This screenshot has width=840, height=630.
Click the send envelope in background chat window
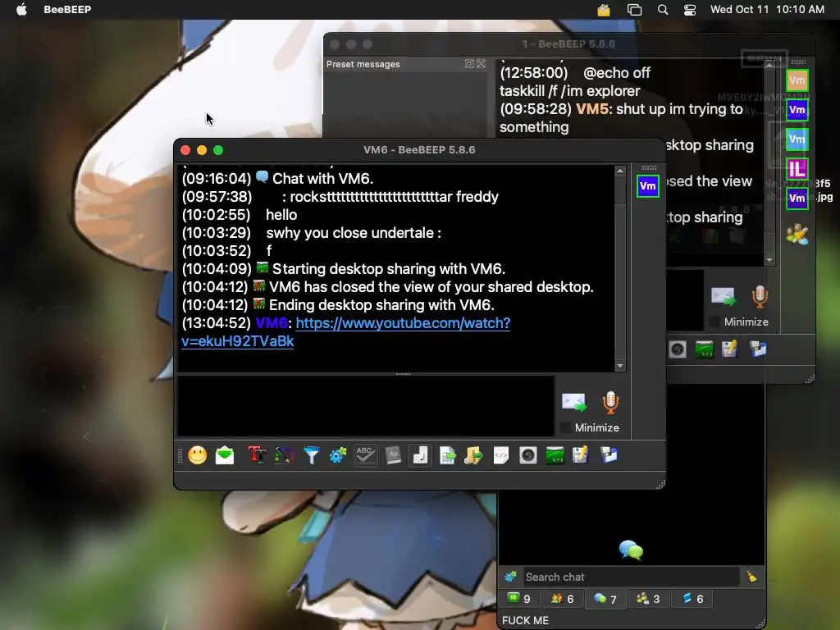(724, 296)
